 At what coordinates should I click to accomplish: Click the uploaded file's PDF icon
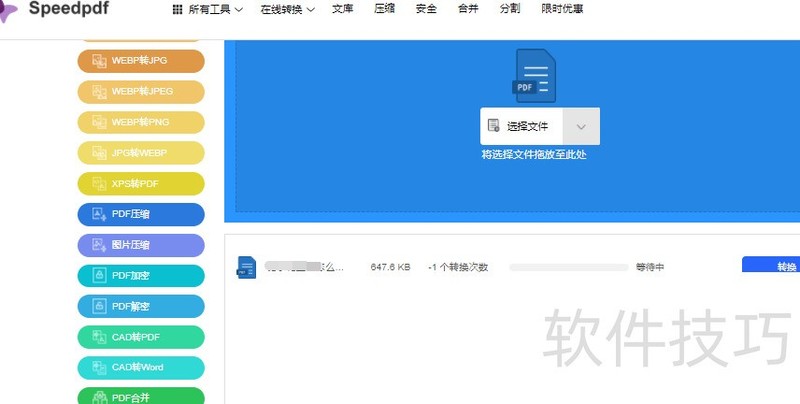point(246,267)
